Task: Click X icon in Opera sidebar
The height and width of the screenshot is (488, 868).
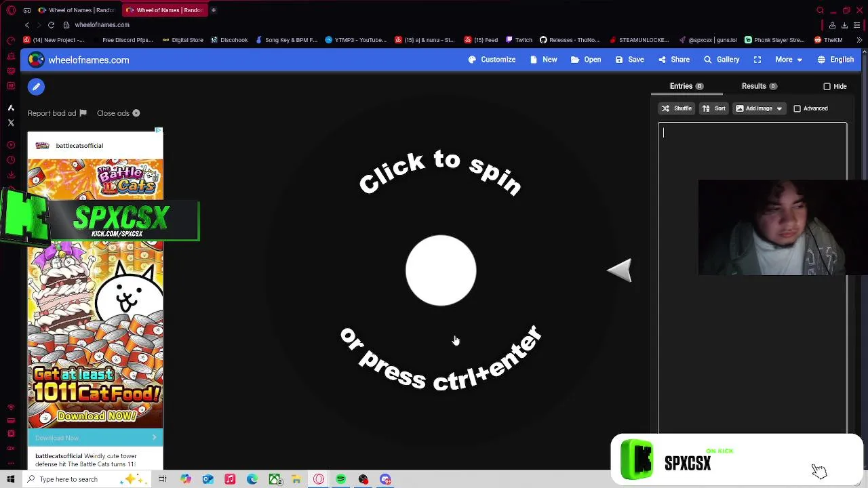Action: tap(11, 123)
